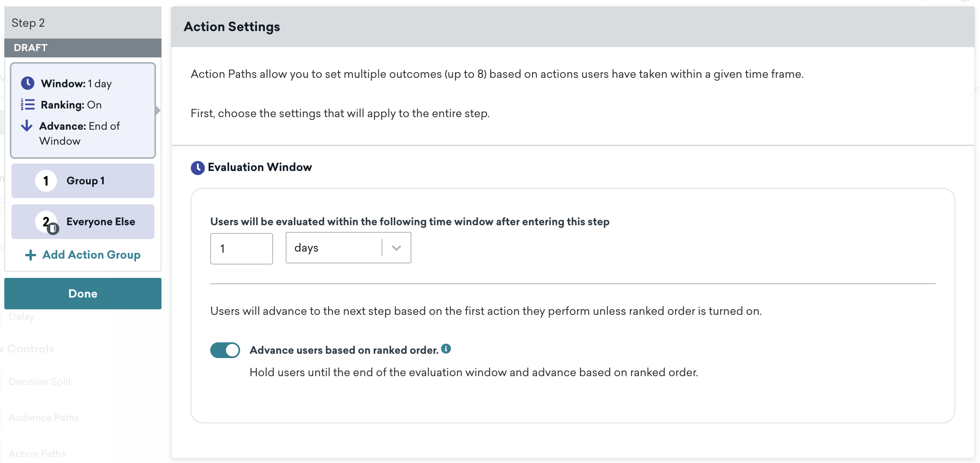The height and width of the screenshot is (463, 980).
Task: Open the step settings summary card
Action: pyautogui.click(x=83, y=110)
